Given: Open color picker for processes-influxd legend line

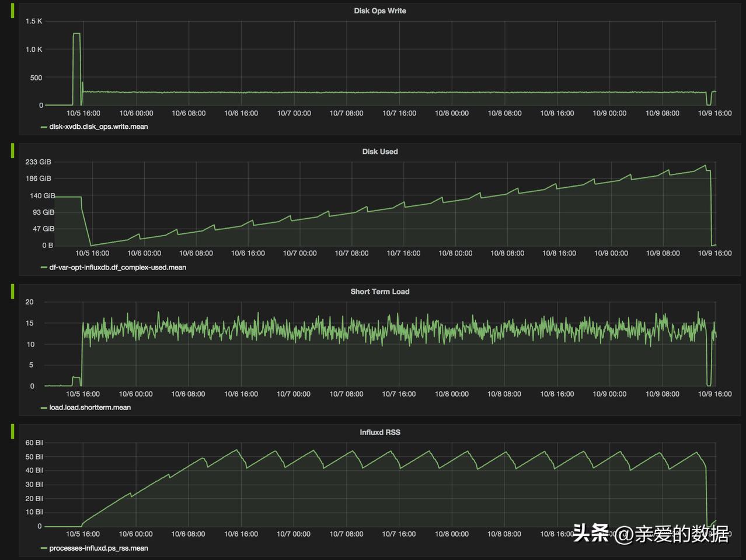Looking at the screenshot, I should (x=44, y=548).
